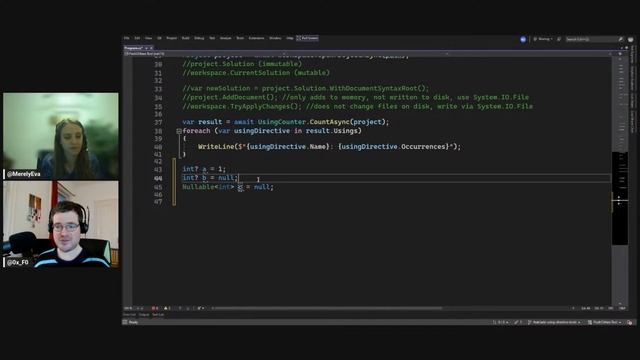Open the Edit menu

[137, 38]
